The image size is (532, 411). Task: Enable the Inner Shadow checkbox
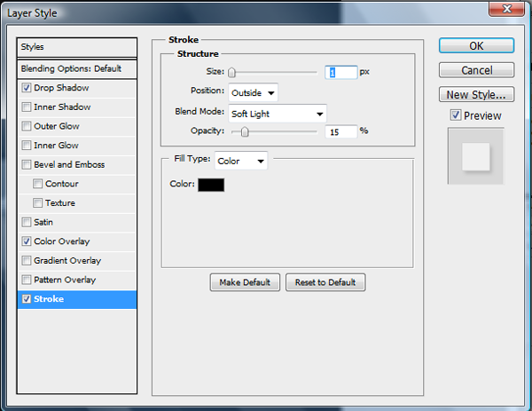(x=26, y=107)
